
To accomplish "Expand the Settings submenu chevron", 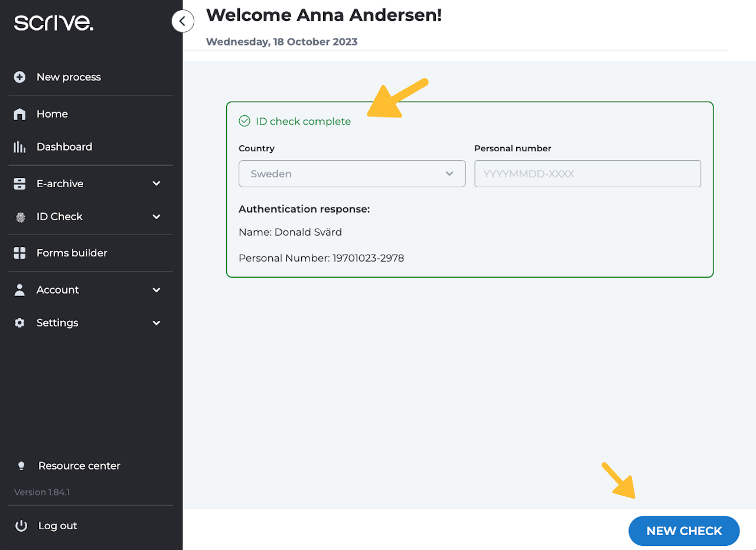I will pos(157,323).
